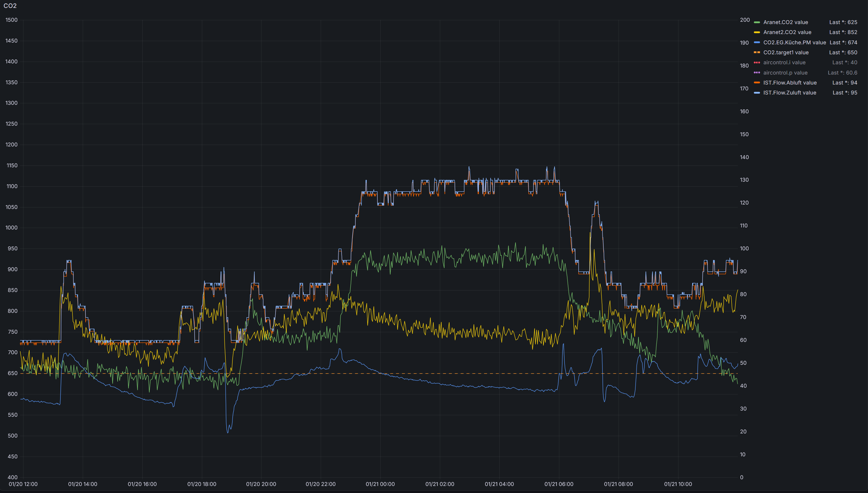Toggle Aranet.CO2 value series visibility
The image size is (868, 493).
click(786, 22)
